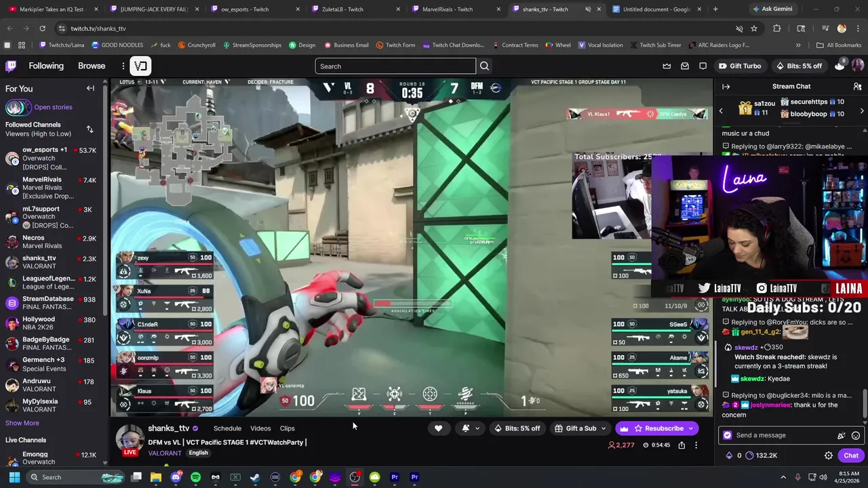Screen dimensions: 868x488
Task: Open Spotify from the taskbar
Action: [195, 477]
